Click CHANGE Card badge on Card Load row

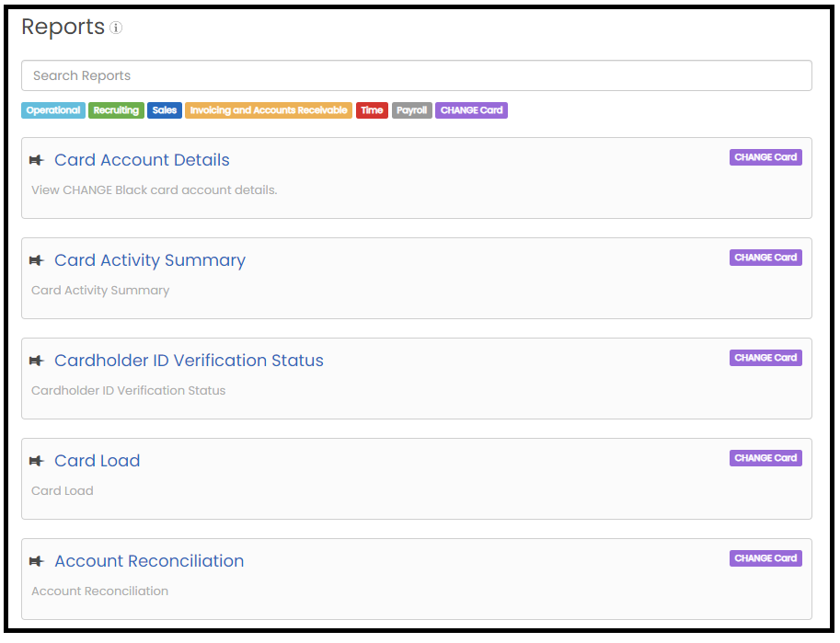(765, 458)
